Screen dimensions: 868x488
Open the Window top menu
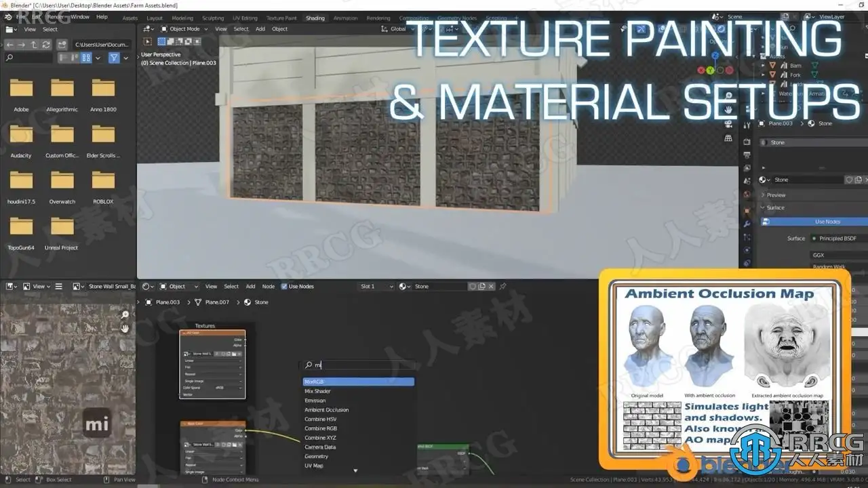coord(80,16)
